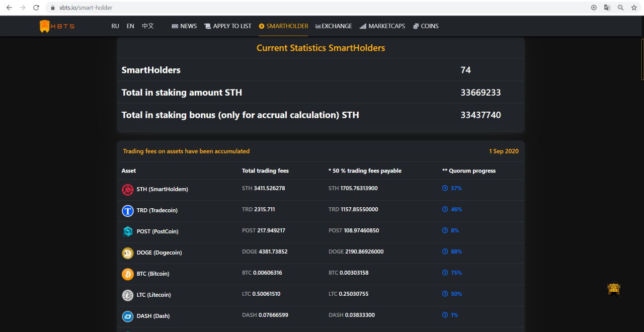Viewport: 644px width, 332px height.
Task: Open the NEWS menu item
Action: click(x=184, y=26)
